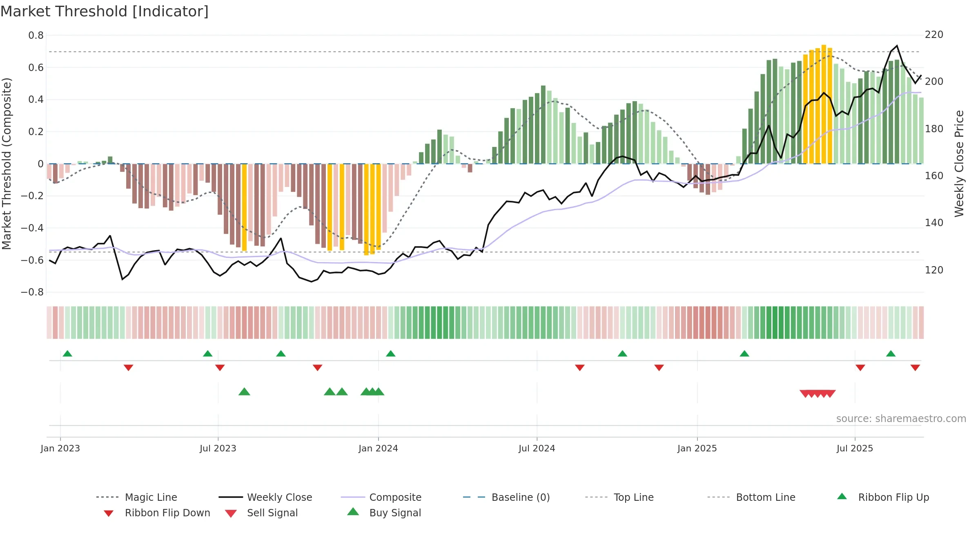Click the Jan 2024 x-axis label
Screen dimensions: 980x551
(x=379, y=448)
